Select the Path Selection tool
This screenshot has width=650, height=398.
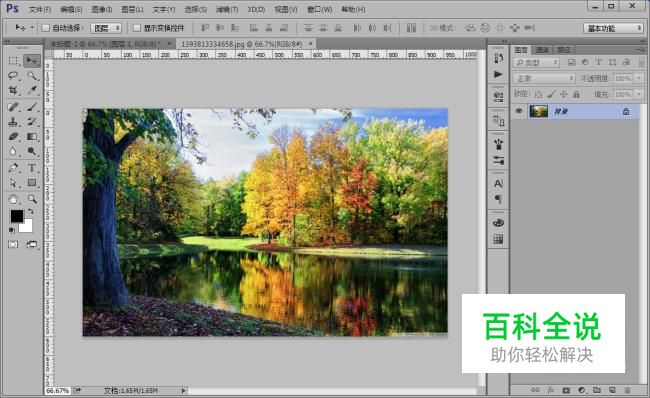[x=13, y=183]
